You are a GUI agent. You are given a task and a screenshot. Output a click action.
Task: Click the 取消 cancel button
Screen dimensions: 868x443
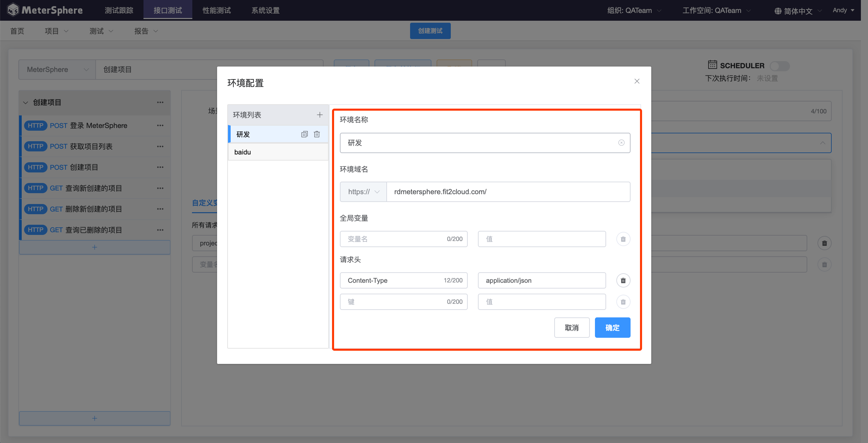point(572,328)
